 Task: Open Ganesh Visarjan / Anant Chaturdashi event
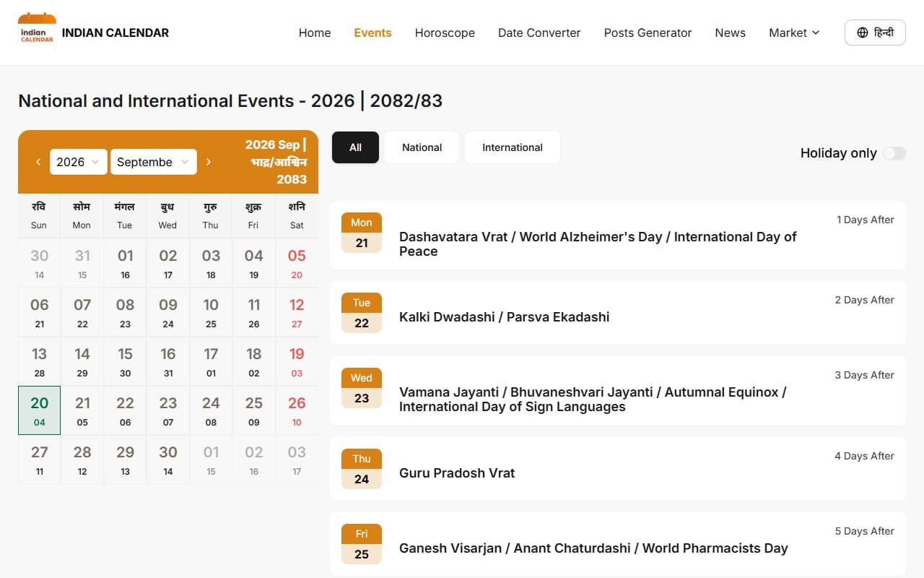[x=618, y=544]
